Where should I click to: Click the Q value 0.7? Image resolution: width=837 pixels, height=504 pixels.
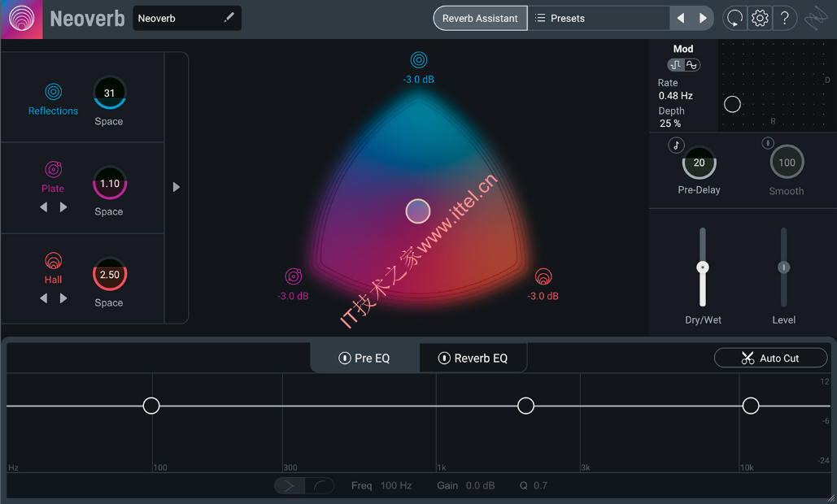(540, 485)
